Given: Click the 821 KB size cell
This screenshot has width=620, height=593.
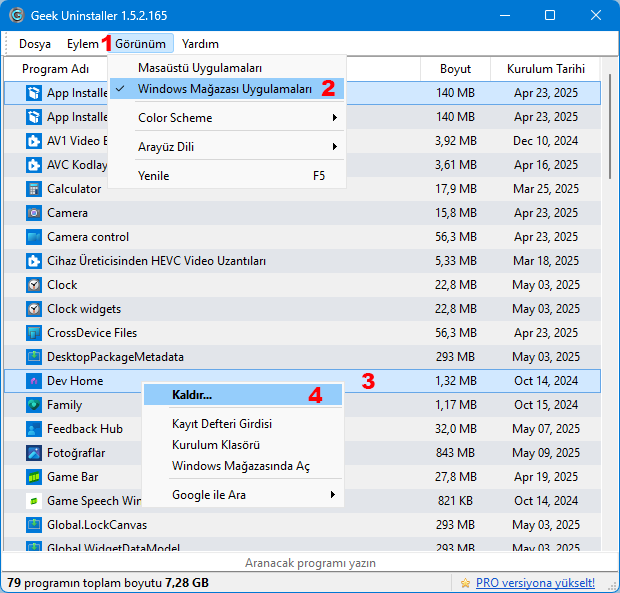Looking at the screenshot, I should pyautogui.click(x=455, y=501).
